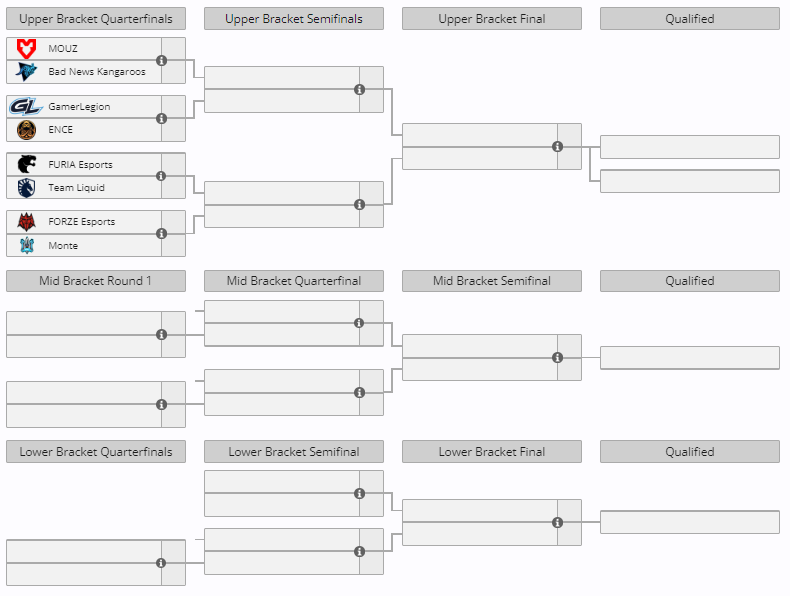Open info for GamerLegion vs ENCE match

coord(162,118)
